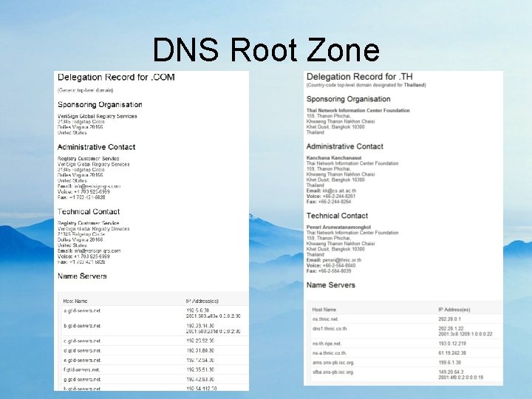The image size is (532, 399).
Task: Click host 'c.gtld-servers.net'
Action: [82, 341]
